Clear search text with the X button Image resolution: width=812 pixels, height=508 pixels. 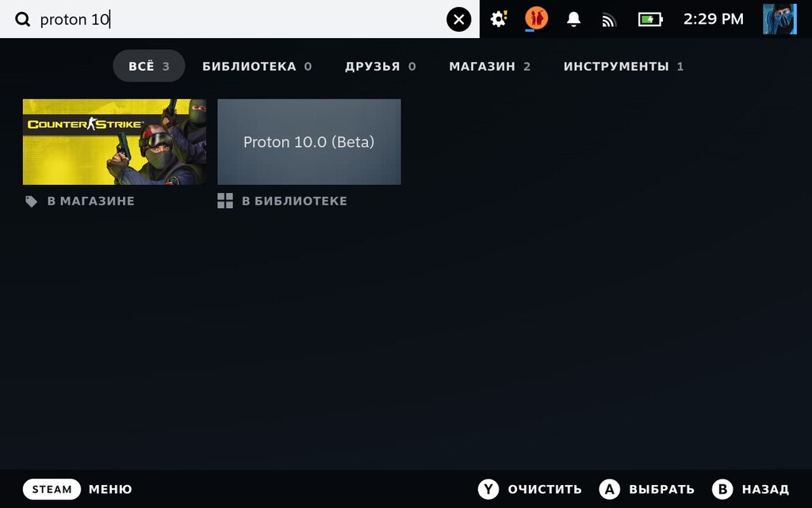(x=459, y=20)
